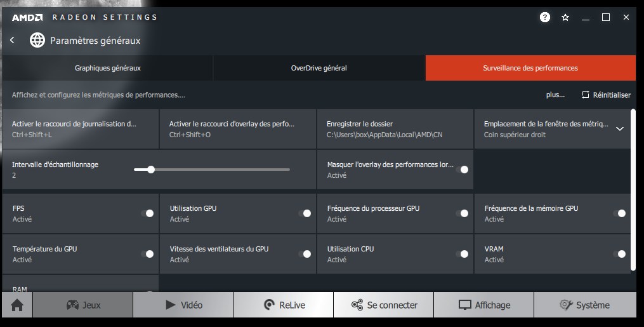Click the globe icon beside Paramètres généraux
Image resolution: width=644 pixels, height=327 pixels.
click(37, 40)
